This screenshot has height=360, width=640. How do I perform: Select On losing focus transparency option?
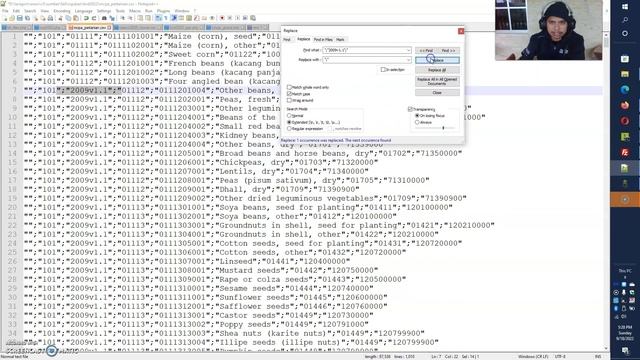(417, 116)
